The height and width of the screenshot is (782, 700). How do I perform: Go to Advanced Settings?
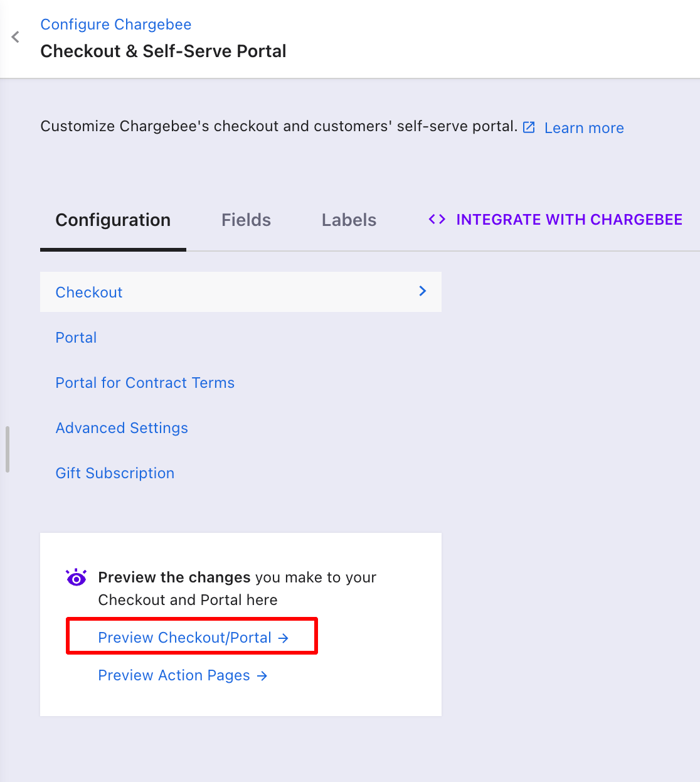[x=122, y=428]
